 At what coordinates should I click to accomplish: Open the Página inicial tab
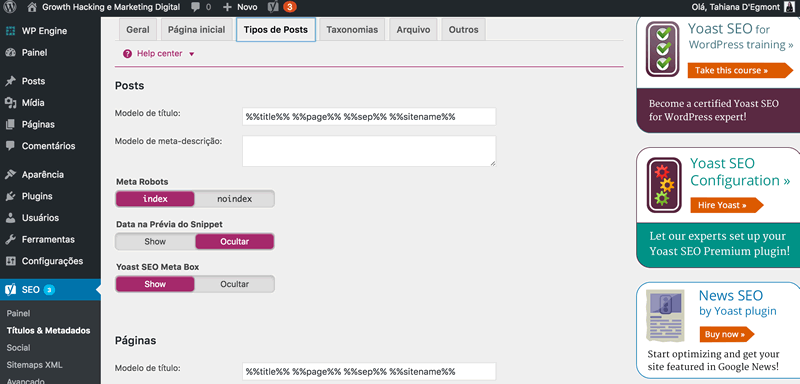pyautogui.click(x=196, y=30)
